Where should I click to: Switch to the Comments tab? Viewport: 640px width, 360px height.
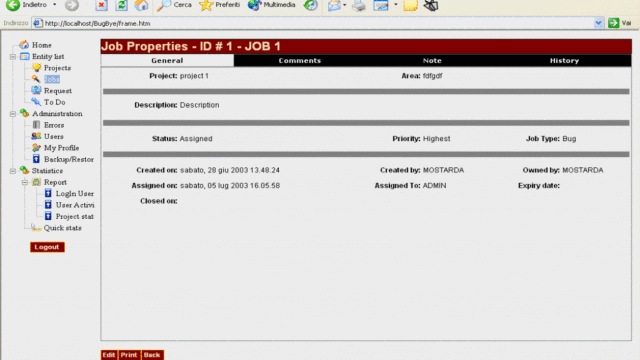300,60
